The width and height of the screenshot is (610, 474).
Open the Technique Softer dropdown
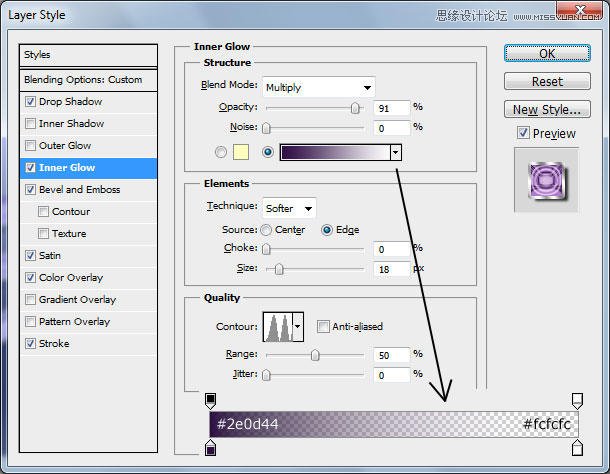pyautogui.click(x=289, y=208)
